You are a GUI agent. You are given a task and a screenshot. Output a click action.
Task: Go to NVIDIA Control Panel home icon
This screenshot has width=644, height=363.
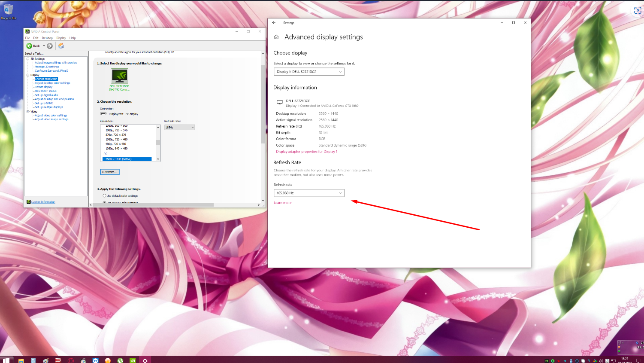pyautogui.click(x=61, y=46)
